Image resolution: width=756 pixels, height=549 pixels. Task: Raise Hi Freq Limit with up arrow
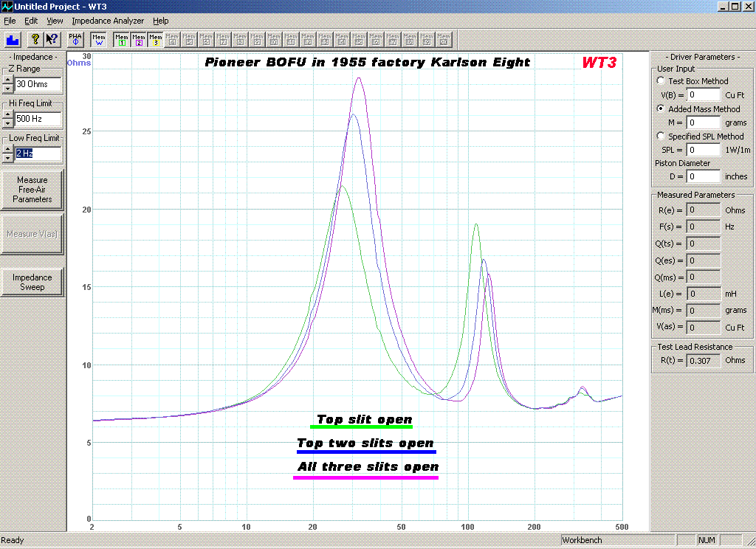7,114
